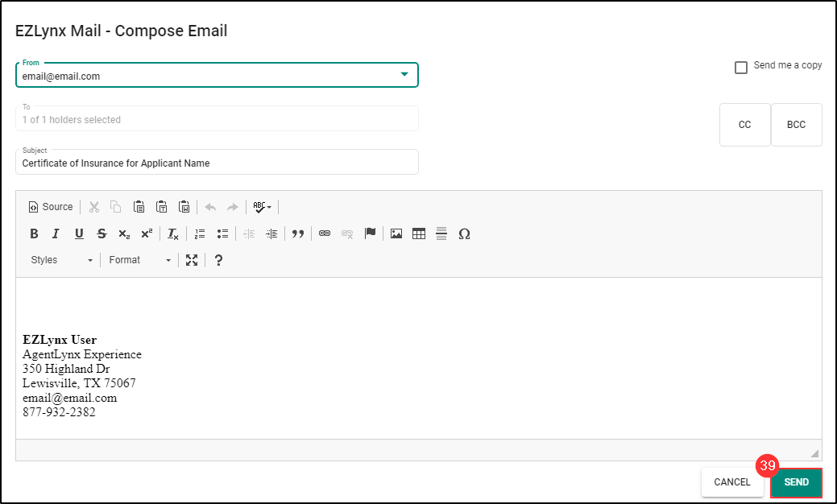Click the Redo arrow icon
Screen dimensions: 837x504
(x=233, y=207)
